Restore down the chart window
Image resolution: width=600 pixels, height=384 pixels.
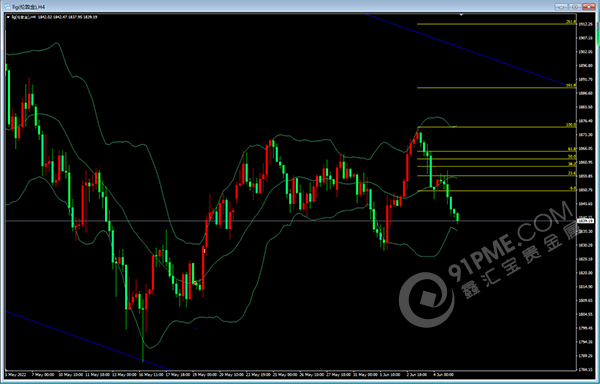tap(574, 7)
